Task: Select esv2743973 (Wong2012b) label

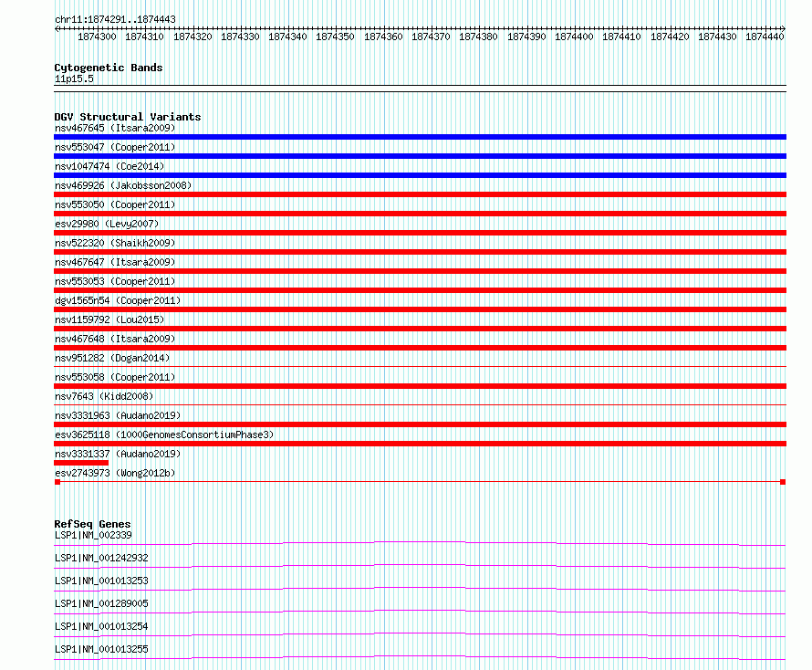Action: click(x=115, y=473)
